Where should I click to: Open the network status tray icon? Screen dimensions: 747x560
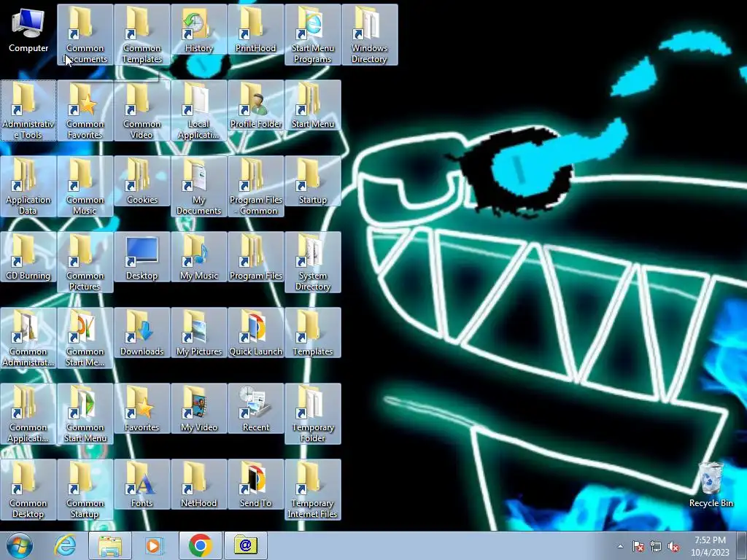656,546
